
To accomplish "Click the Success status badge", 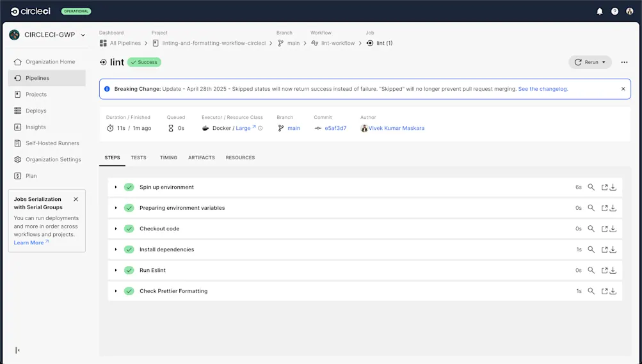I will click(144, 62).
